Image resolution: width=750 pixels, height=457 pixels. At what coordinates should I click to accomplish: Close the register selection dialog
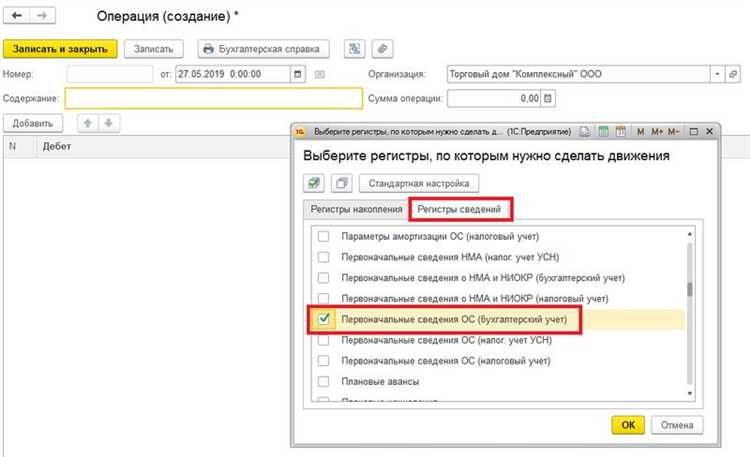[710, 132]
